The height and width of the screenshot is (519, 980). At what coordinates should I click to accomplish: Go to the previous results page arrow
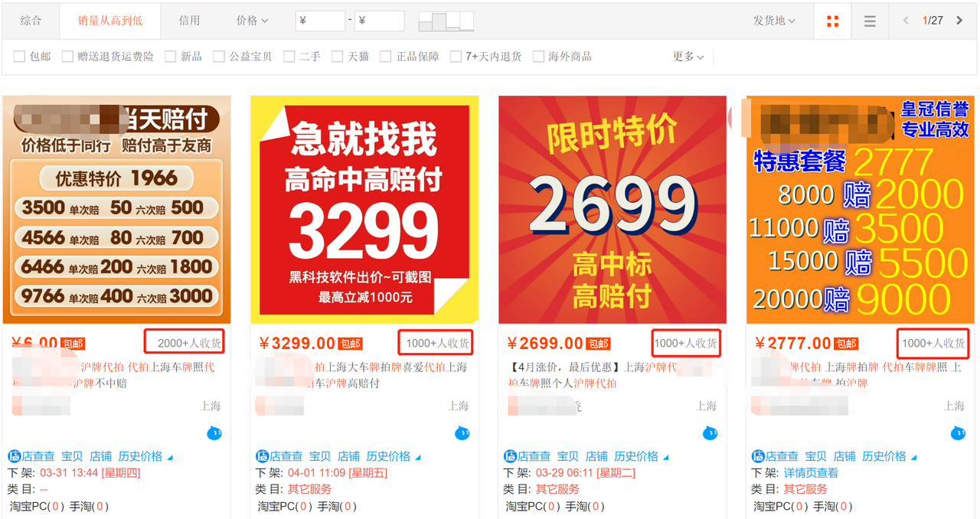(906, 21)
